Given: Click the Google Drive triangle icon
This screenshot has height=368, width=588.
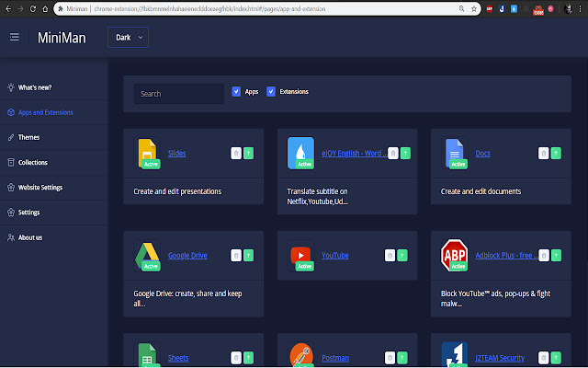Looking at the screenshot, I should point(147,256).
